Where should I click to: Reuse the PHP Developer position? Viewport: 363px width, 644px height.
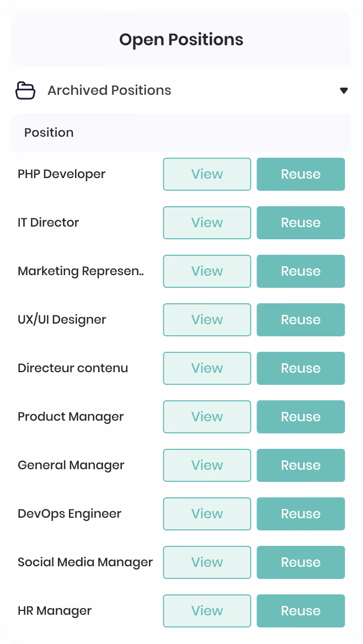point(301,174)
